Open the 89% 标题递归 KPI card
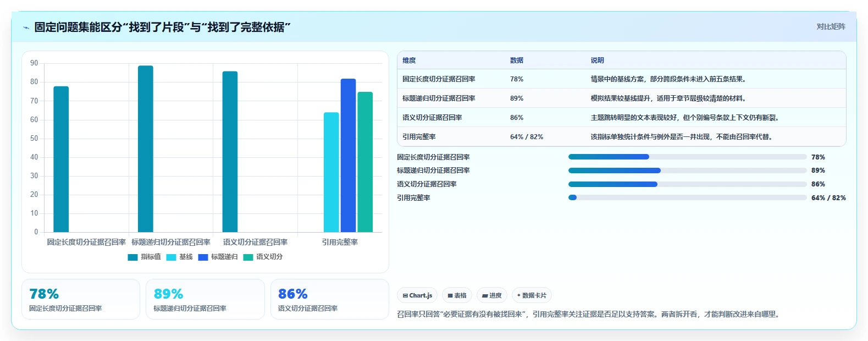Image resolution: width=868 pixels, height=341 pixels. click(x=205, y=299)
